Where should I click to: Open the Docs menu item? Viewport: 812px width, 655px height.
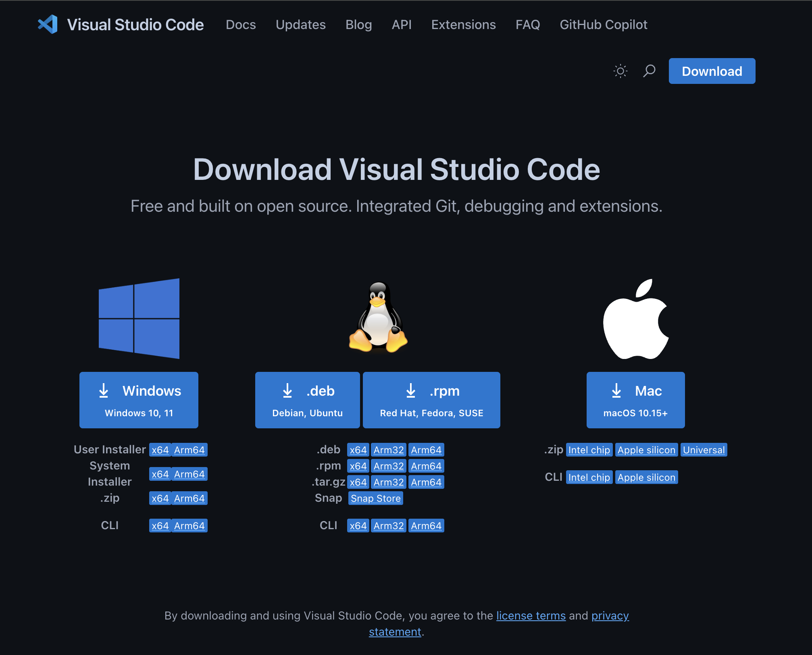pyautogui.click(x=241, y=25)
